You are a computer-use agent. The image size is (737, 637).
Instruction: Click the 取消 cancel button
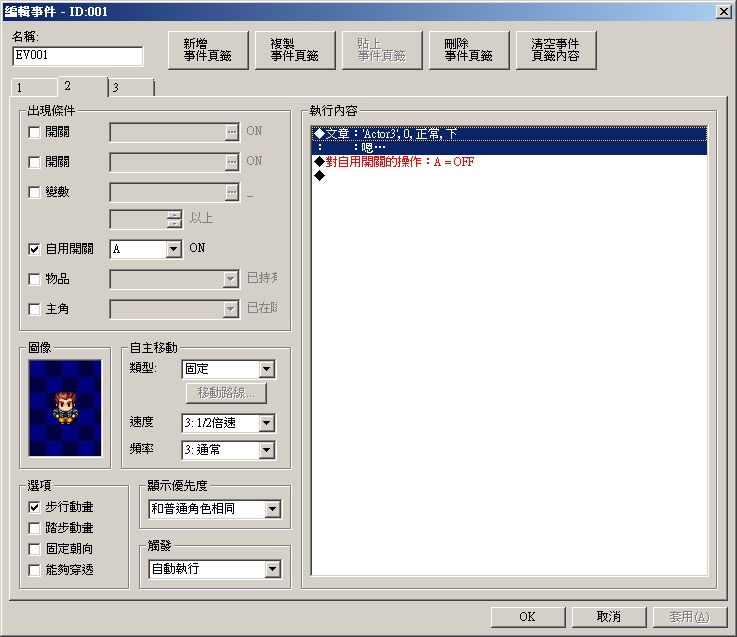(x=609, y=617)
